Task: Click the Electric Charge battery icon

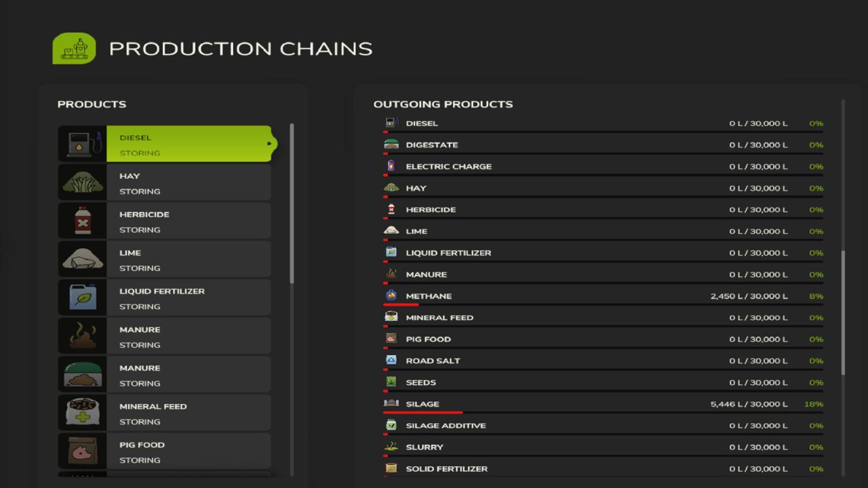Action: [392, 166]
